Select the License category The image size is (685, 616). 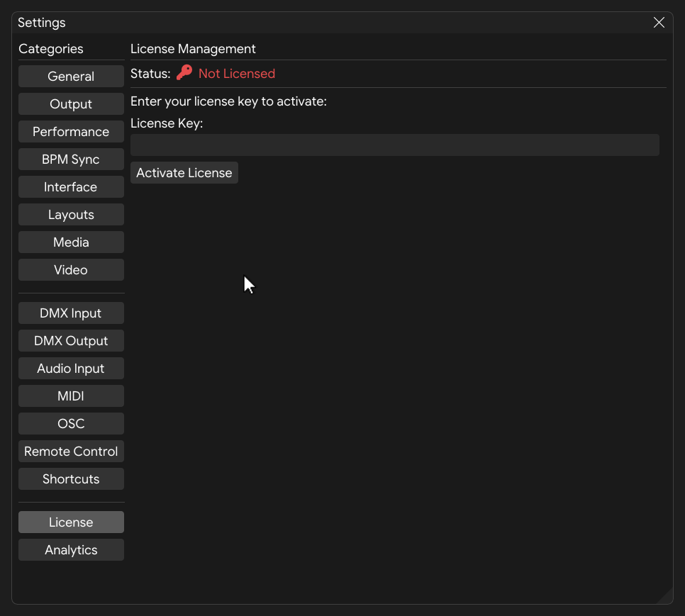[71, 522]
